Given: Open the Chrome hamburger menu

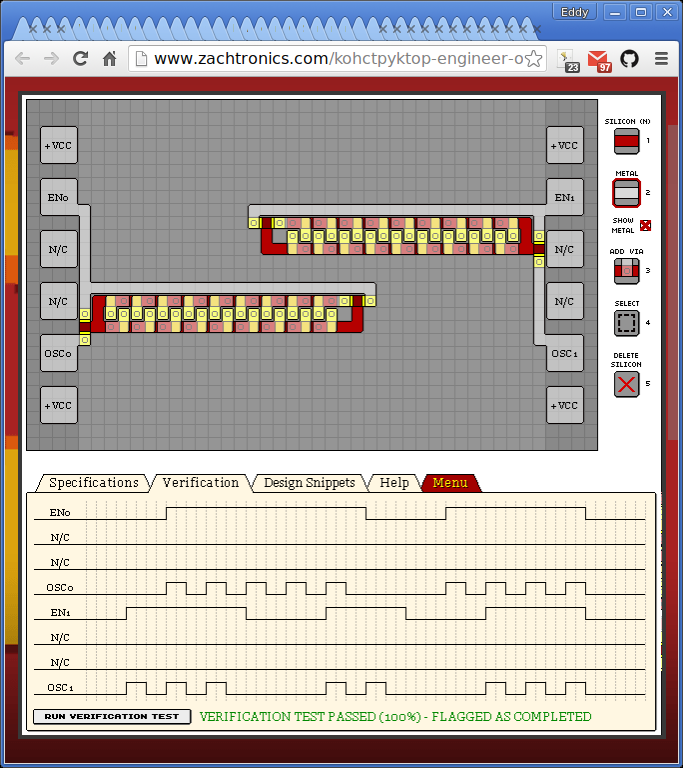Looking at the screenshot, I should 661,59.
